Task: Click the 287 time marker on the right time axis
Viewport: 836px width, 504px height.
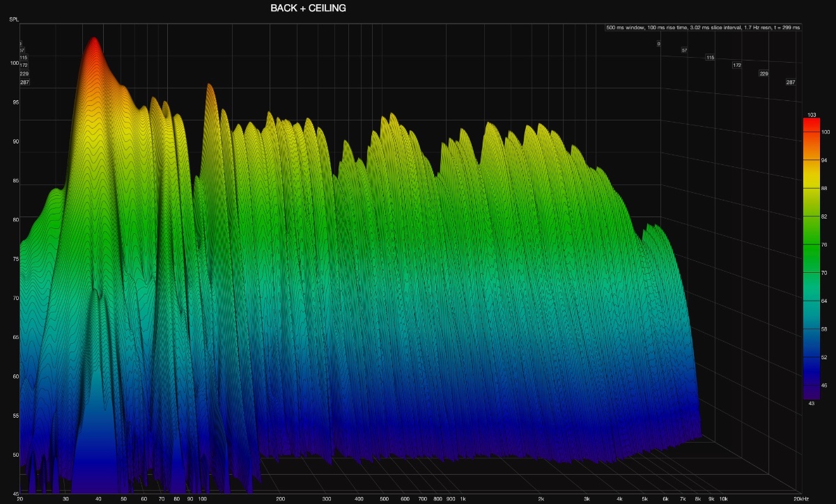Action: [x=791, y=82]
